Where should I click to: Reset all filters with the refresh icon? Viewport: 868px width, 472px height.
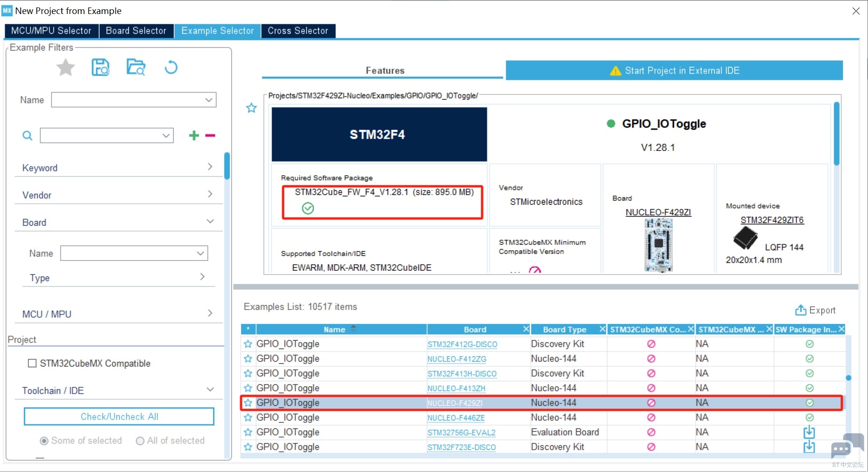point(171,67)
